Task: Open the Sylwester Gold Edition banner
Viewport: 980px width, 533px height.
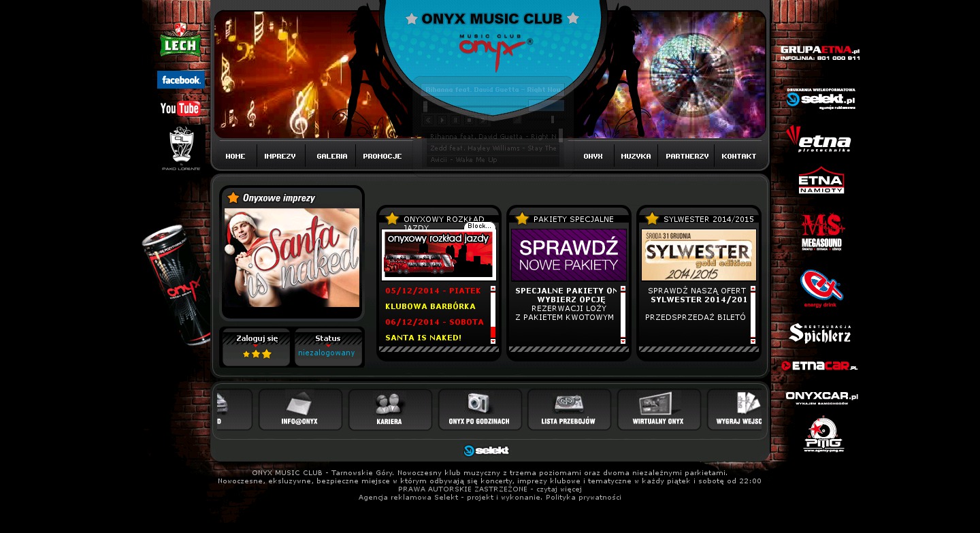Action: click(x=698, y=255)
